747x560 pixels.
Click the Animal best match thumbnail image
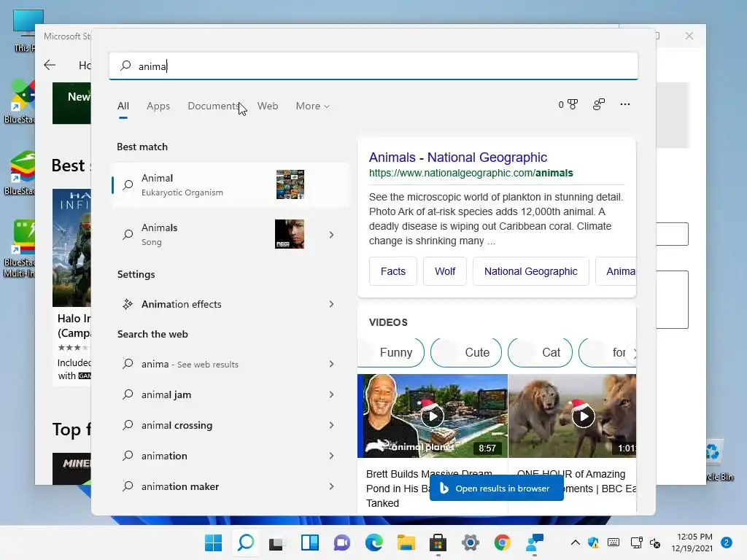pos(290,184)
